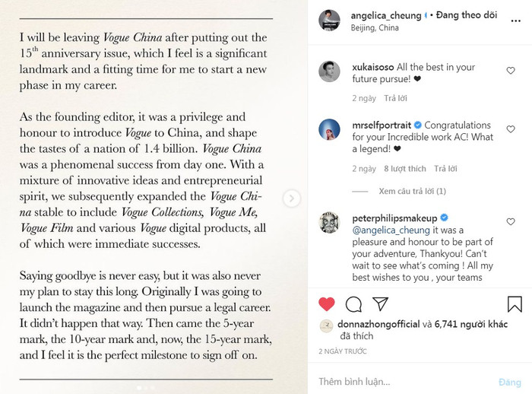Screen dimensions: 532x394
Task: Expand replies with "Xem câu trả lời (1)"
Action: [412, 191]
